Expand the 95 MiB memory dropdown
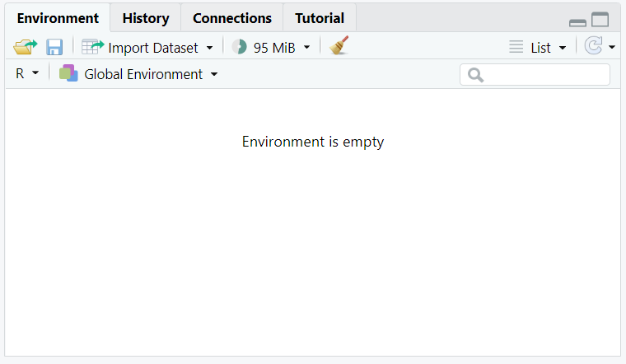626x364 pixels. coord(306,48)
